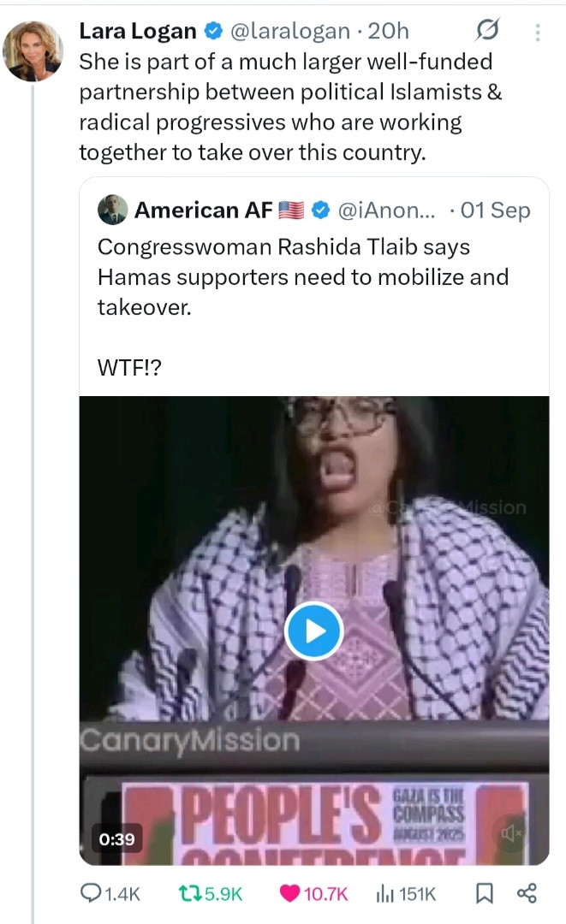Open the American AF quoted account name
The width and height of the screenshot is (566, 924).
pyautogui.click(x=204, y=210)
